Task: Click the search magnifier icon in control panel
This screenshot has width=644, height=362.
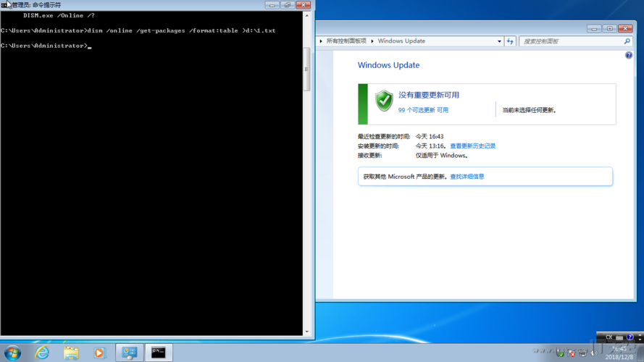Action: [627, 41]
